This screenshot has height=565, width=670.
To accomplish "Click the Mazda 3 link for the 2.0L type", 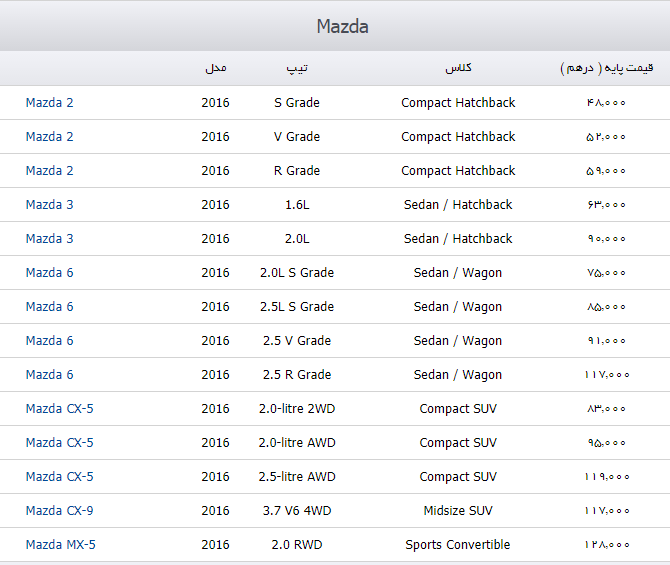I will pos(50,238).
